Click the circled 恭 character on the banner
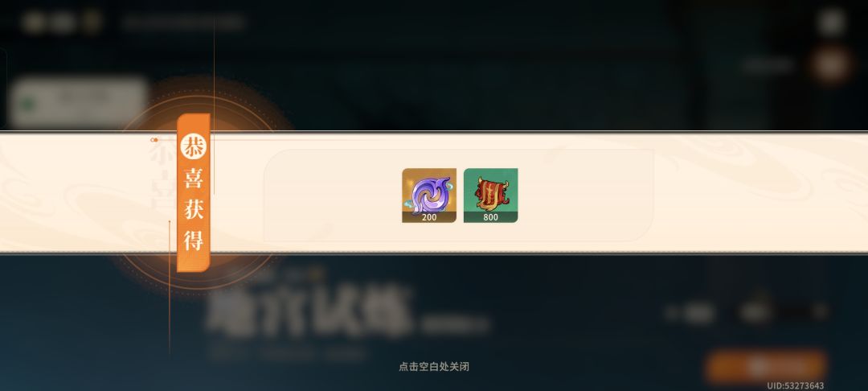Screen dimensions: 868x391 193,146
